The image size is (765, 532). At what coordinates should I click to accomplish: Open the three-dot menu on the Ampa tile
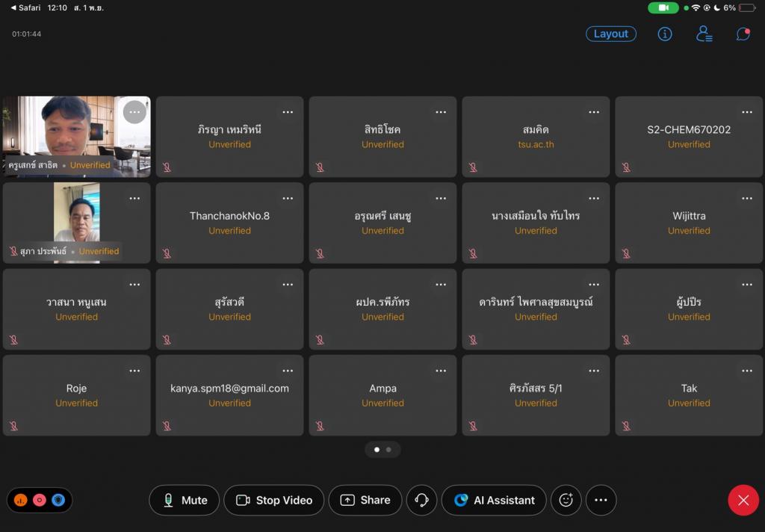(441, 371)
